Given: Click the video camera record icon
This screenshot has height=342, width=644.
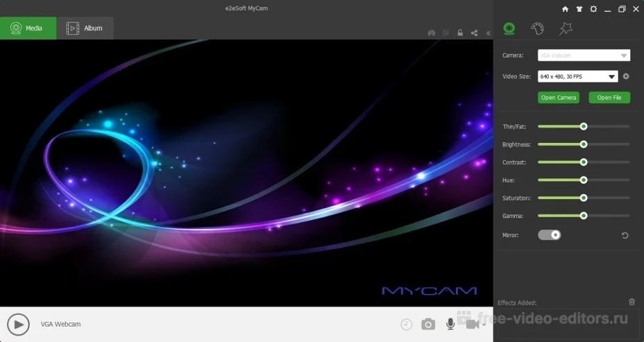Looking at the screenshot, I should click(472, 325).
